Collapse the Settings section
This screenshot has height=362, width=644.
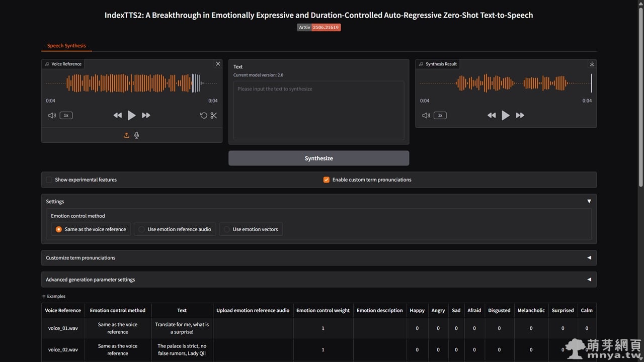589,201
